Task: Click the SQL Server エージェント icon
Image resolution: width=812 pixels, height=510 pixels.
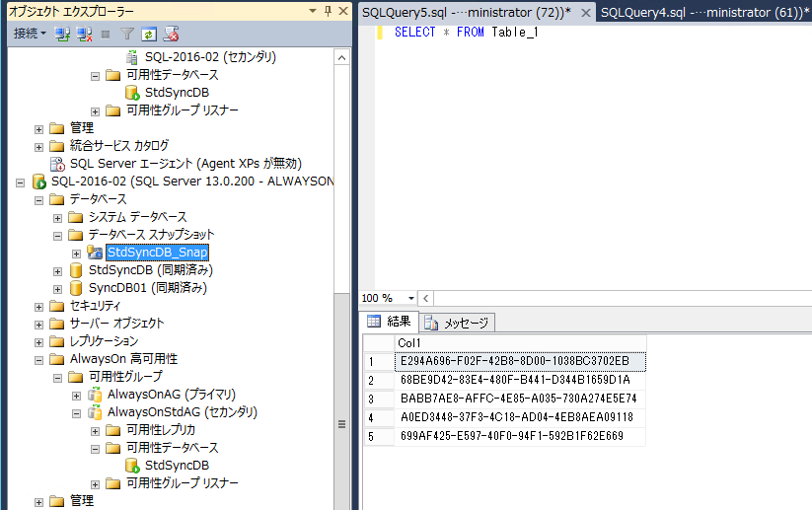Action: (57, 164)
